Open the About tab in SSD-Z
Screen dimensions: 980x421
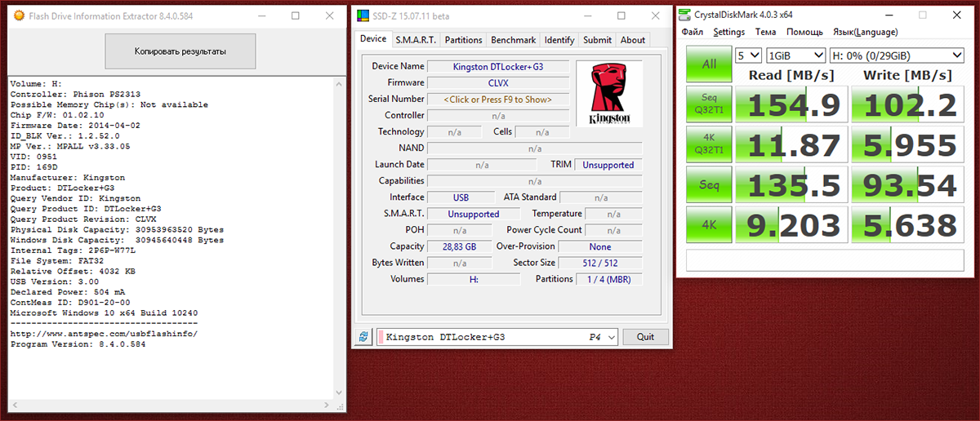(x=633, y=40)
